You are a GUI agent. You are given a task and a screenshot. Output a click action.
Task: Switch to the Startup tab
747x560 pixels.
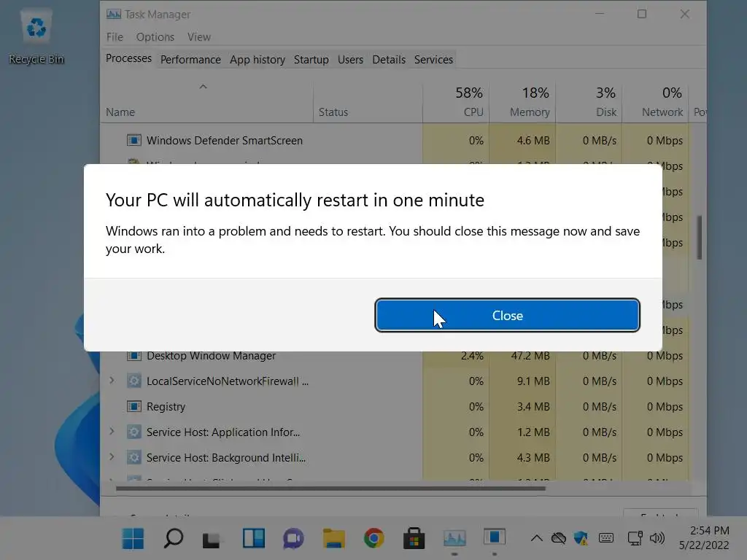[311, 60]
